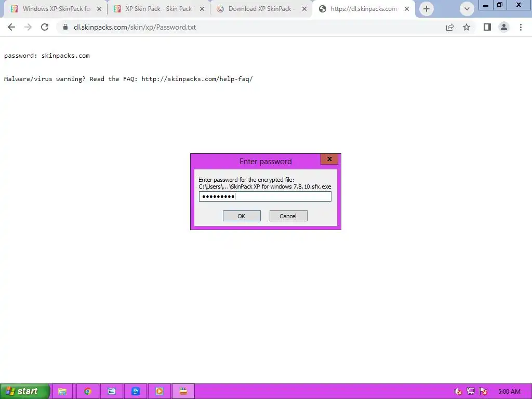This screenshot has width=532, height=399.
Task: Open File Explorer from taskbar
Action: tap(62, 391)
